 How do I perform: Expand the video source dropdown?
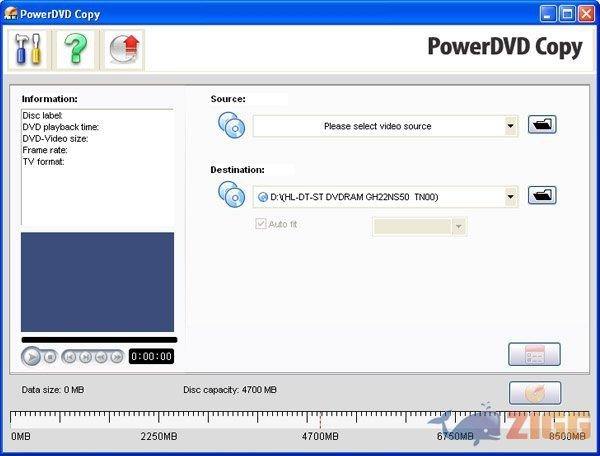pyautogui.click(x=510, y=126)
